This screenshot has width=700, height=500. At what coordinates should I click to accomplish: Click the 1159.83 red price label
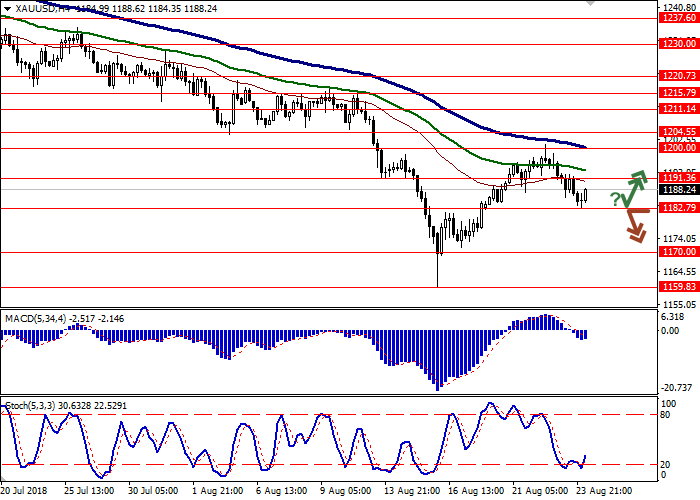click(678, 287)
